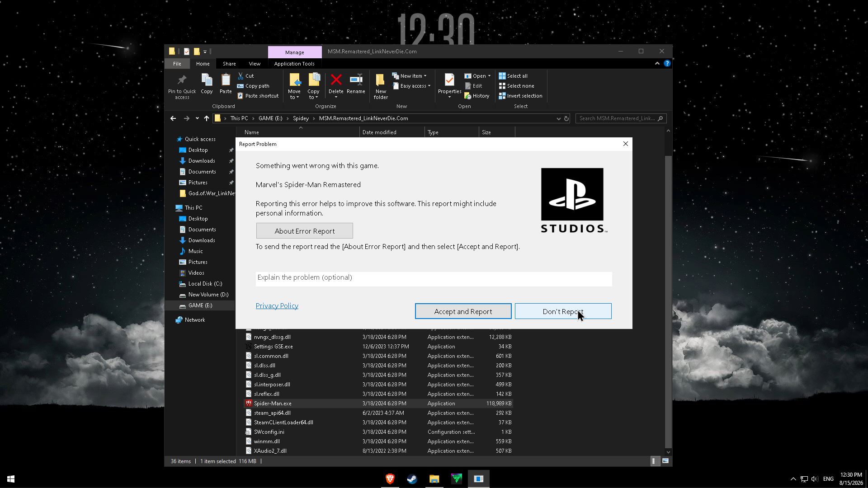Image resolution: width=868 pixels, height=488 pixels.
Task: Sort by the Date modified column
Action: point(392,132)
